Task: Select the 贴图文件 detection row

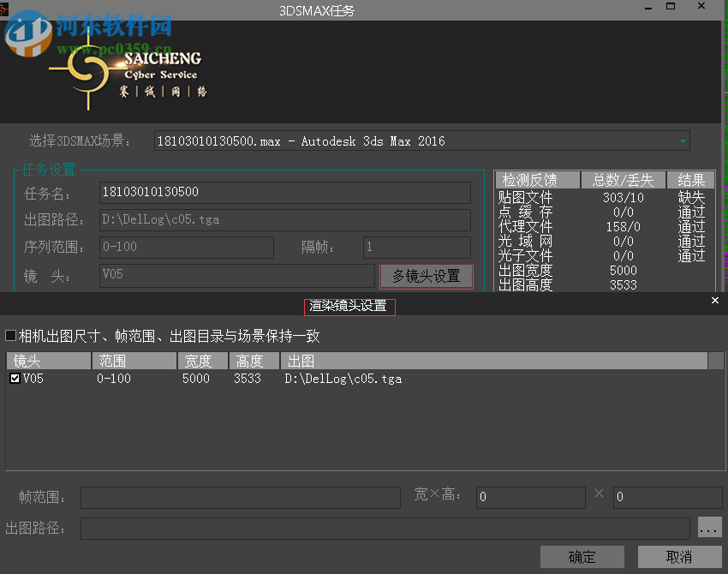Action: click(x=604, y=197)
